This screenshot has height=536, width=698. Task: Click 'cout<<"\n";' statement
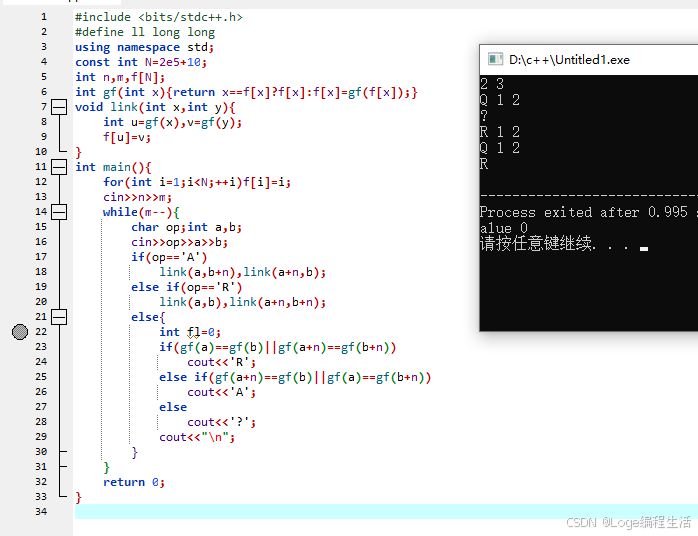click(x=197, y=437)
